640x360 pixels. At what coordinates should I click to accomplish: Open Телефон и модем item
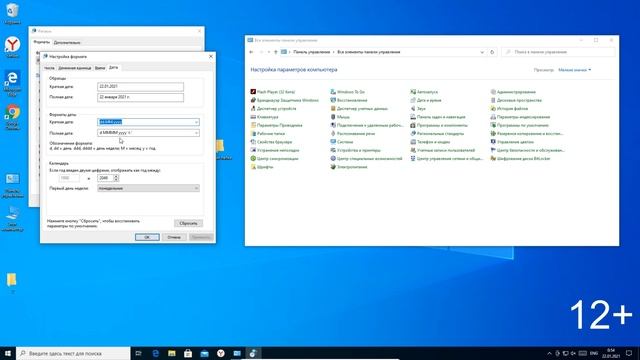(x=430, y=142)
